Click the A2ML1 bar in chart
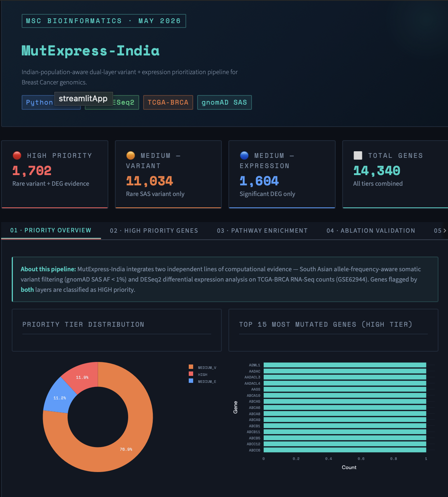The image size is (448, 497). 345,365
